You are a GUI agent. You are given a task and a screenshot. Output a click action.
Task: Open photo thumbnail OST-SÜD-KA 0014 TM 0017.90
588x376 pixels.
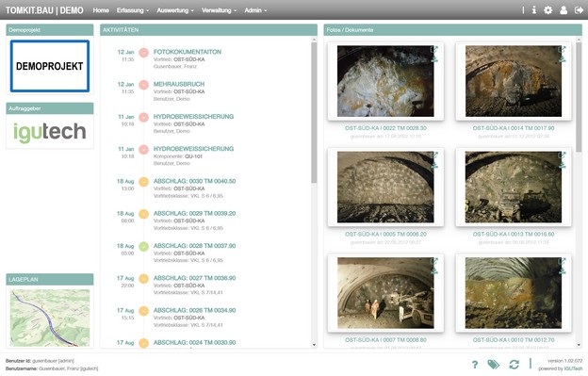coord(514,81)
